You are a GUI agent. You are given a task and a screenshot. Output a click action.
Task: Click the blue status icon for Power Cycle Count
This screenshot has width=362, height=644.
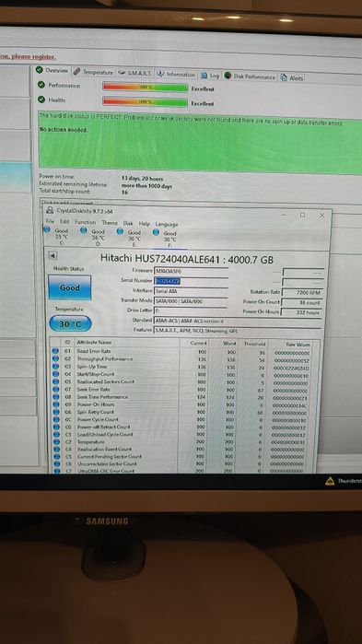pos(55,419)
